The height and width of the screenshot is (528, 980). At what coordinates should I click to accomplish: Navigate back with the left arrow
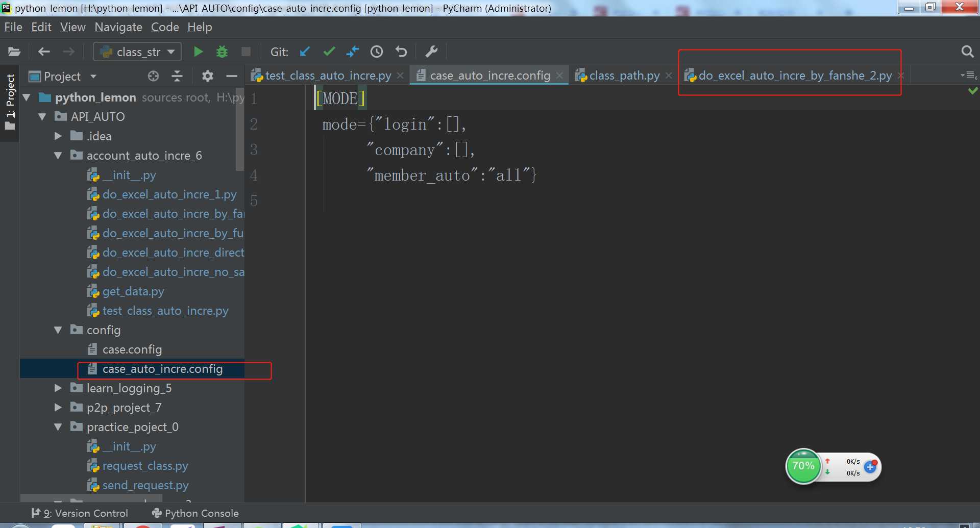44,52
